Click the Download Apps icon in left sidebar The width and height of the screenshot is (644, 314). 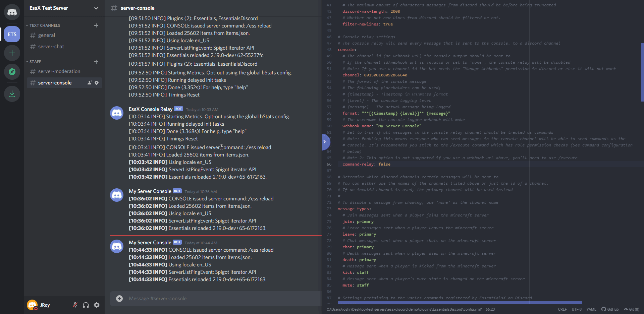(x=12, y=94)
